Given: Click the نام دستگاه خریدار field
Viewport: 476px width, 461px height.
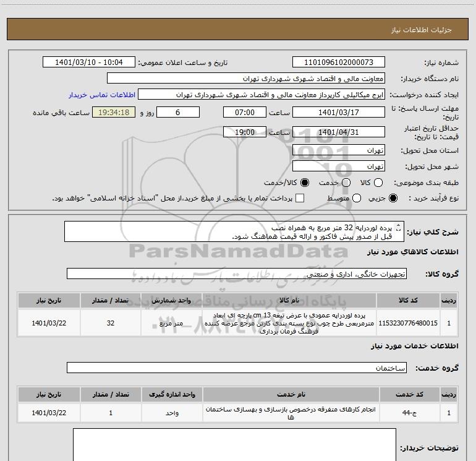Looking at the screenshot, I should click(246, 78).
